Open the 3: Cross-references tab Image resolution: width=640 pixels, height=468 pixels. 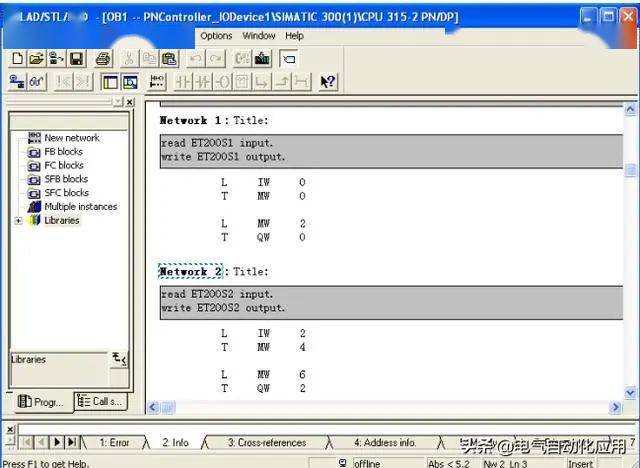267,443
